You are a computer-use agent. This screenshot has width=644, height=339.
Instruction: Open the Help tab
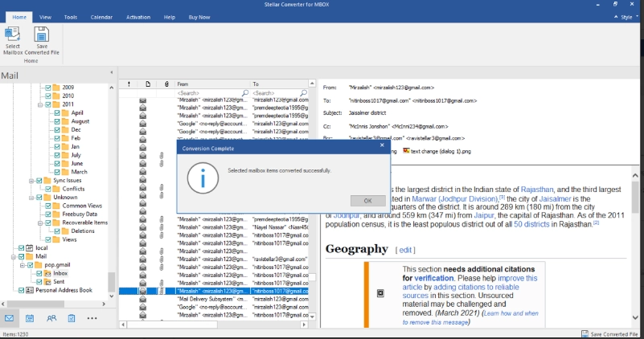point(169,17)
